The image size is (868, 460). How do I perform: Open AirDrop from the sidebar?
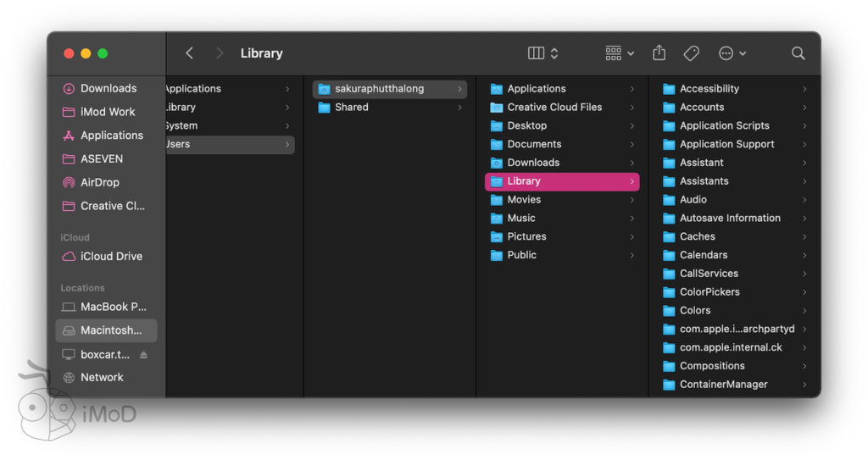click(x=99, y=182)
